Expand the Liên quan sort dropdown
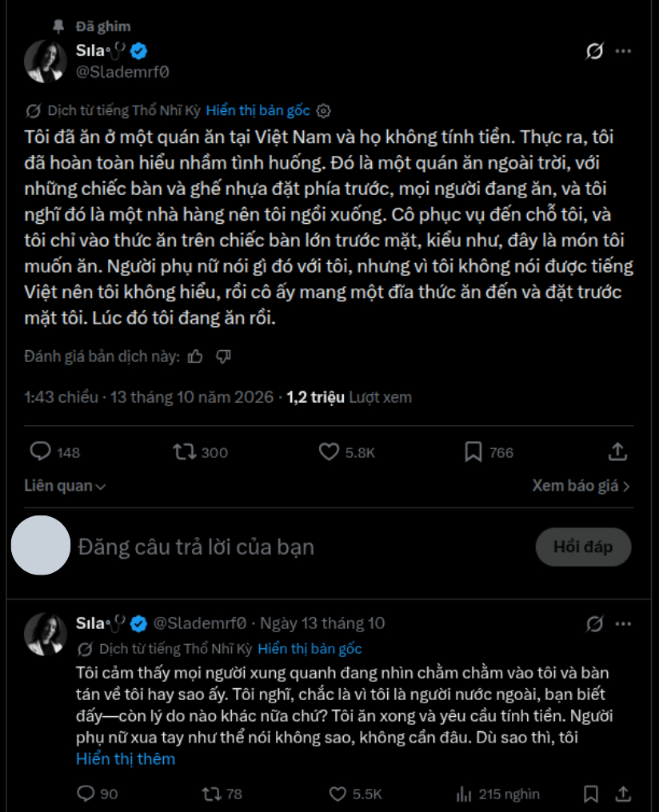 (x=65, y=486)
